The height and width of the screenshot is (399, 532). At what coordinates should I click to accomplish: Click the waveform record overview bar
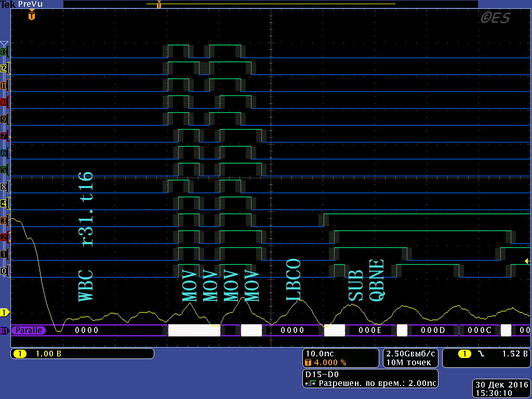[x=270, y=4]
